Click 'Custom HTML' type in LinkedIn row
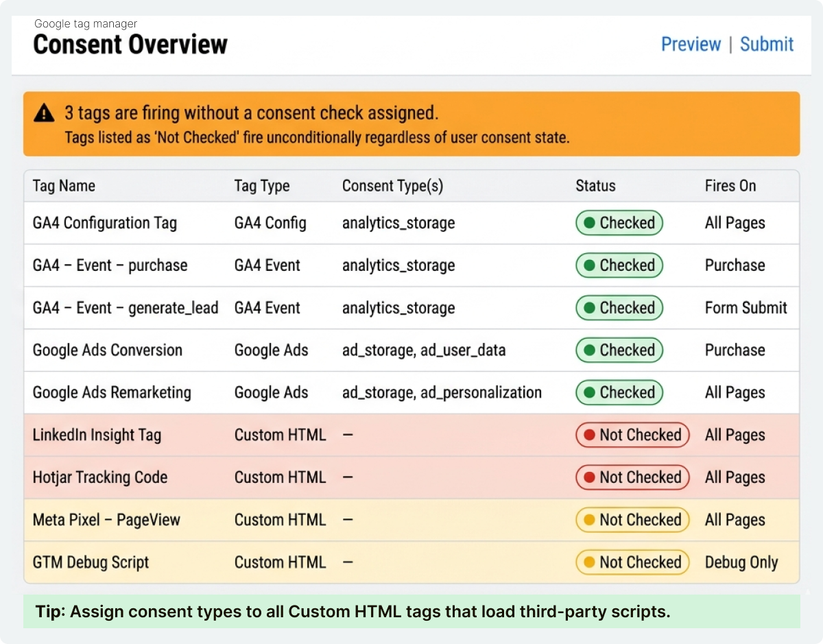The image size is (823, 644). [x=280, y=435]
